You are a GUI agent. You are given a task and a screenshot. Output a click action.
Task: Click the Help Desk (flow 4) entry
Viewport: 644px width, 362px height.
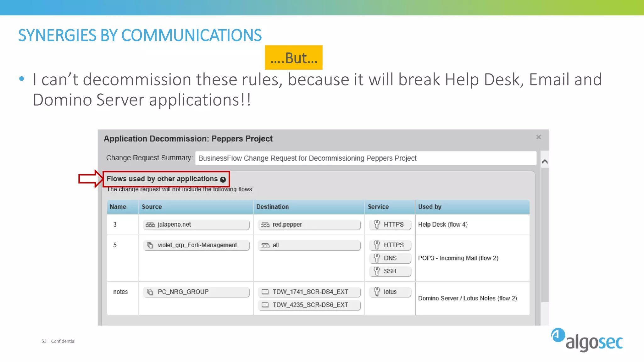pyautogui.click(x=443, y=224)
